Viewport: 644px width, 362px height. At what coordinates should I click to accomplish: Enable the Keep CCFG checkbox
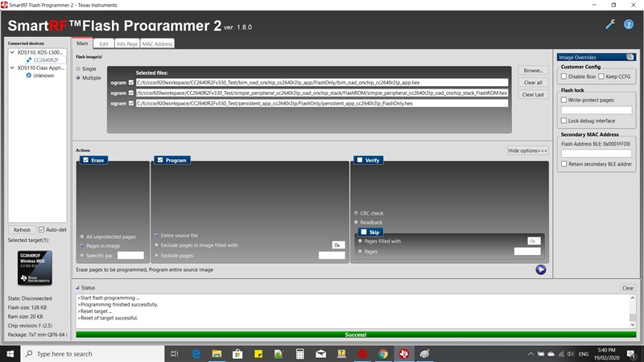pos(601,76)
